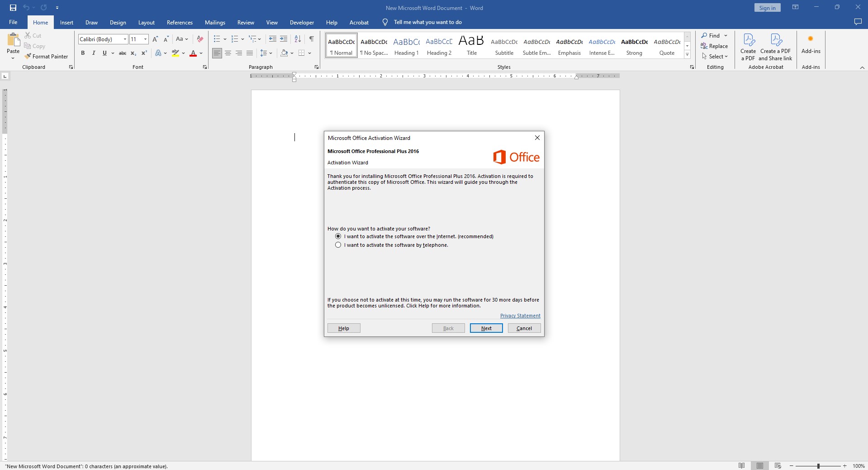The image size is (868, 470).
Task: Select activate over the Internet option
Action: point(338,236)
